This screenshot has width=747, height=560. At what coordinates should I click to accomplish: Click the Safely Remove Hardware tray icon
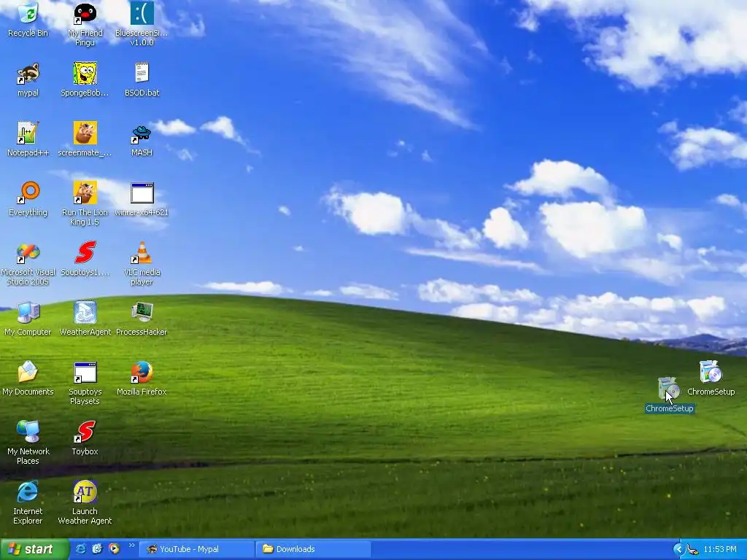(693, 550)
